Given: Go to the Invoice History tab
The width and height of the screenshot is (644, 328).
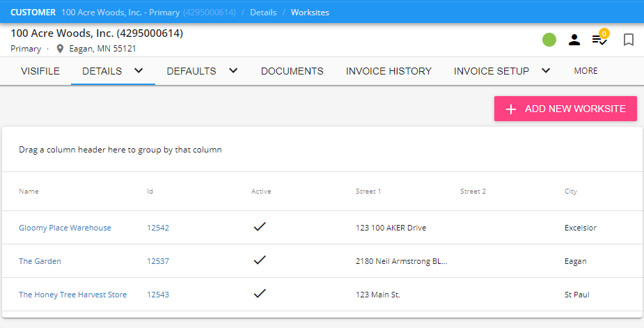Looking at the screenshot, I should [x=388, y=71].
